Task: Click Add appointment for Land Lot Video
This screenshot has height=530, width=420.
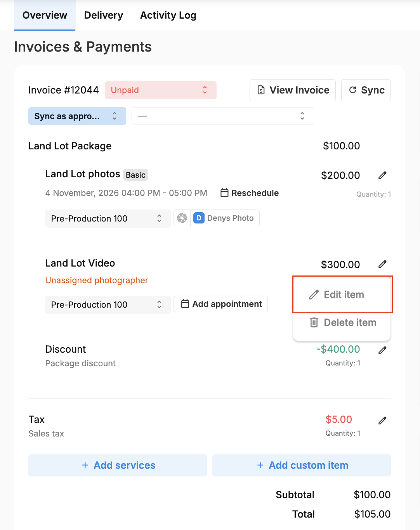Action: [221, 304]
